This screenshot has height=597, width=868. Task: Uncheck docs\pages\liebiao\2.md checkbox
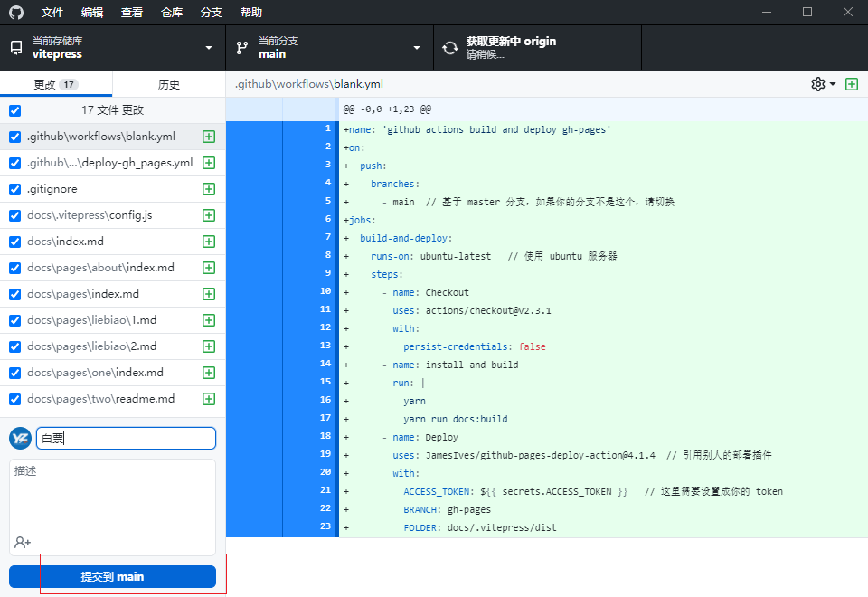(x=15, y=346)
